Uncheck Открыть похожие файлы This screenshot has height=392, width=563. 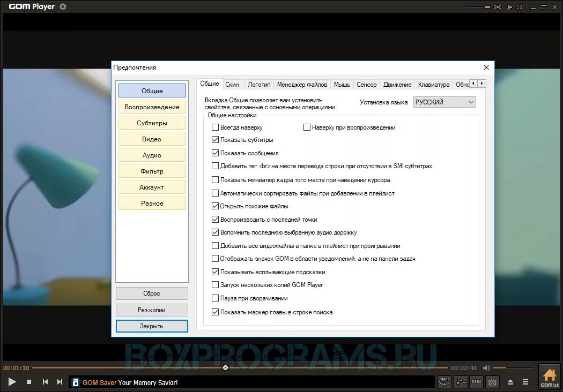click(215, 206)
